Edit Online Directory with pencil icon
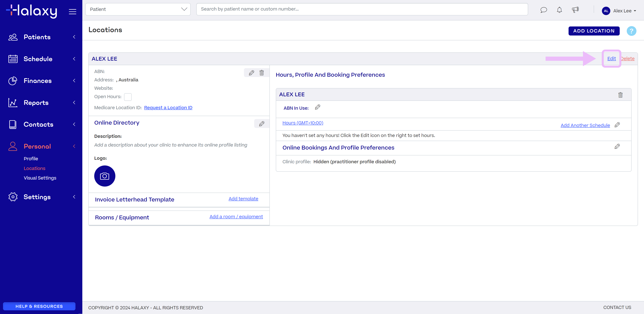The height and width of the screenshot is (314, 644). pyautogui.click(x=262, y=124)
